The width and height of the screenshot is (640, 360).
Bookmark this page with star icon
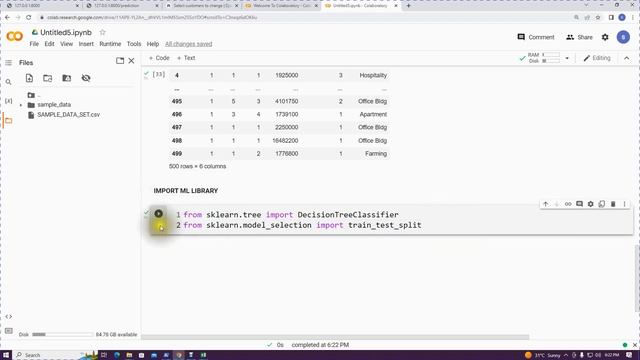[598, 18]
